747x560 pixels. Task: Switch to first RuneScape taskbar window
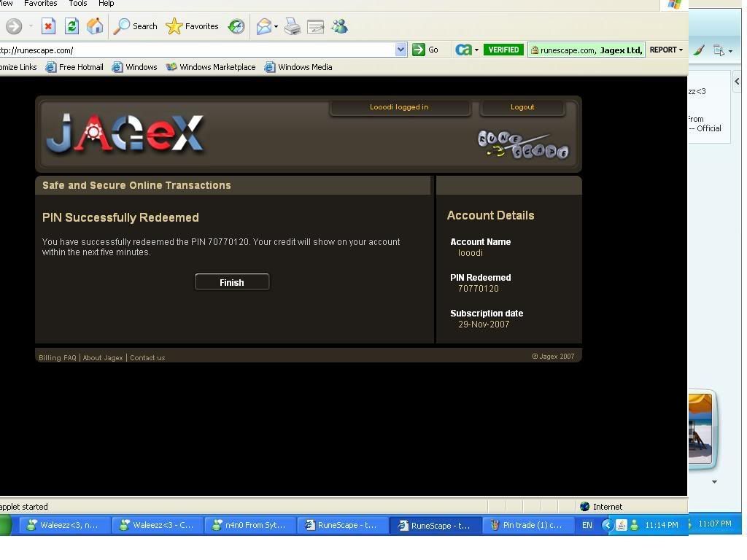click(342, 525)
